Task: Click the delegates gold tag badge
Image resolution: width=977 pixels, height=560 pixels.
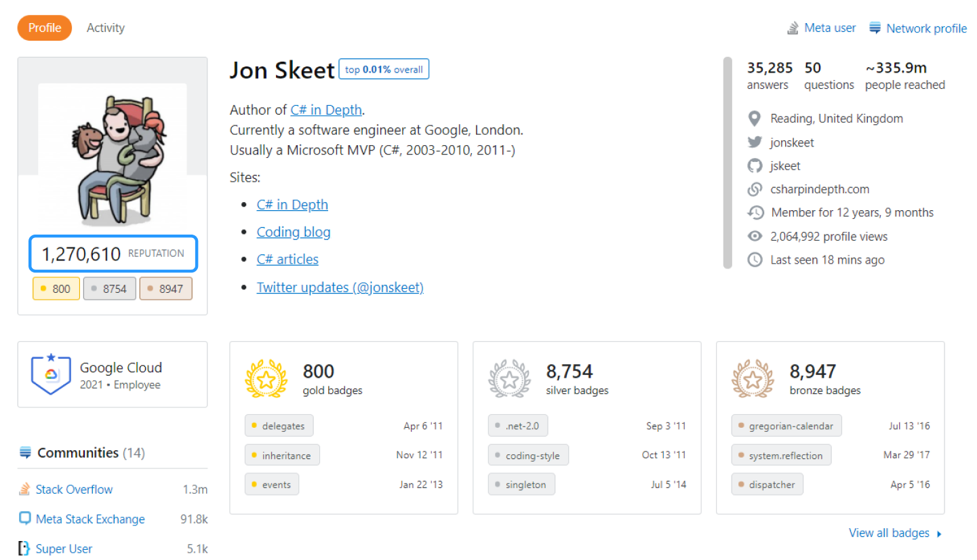Action: click(x=279, y=426)
